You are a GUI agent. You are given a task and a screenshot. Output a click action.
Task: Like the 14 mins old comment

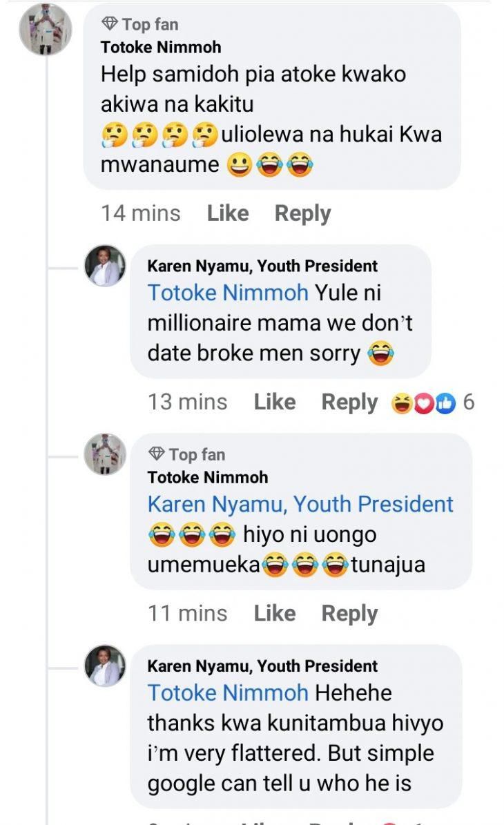(x=227, y=213)
